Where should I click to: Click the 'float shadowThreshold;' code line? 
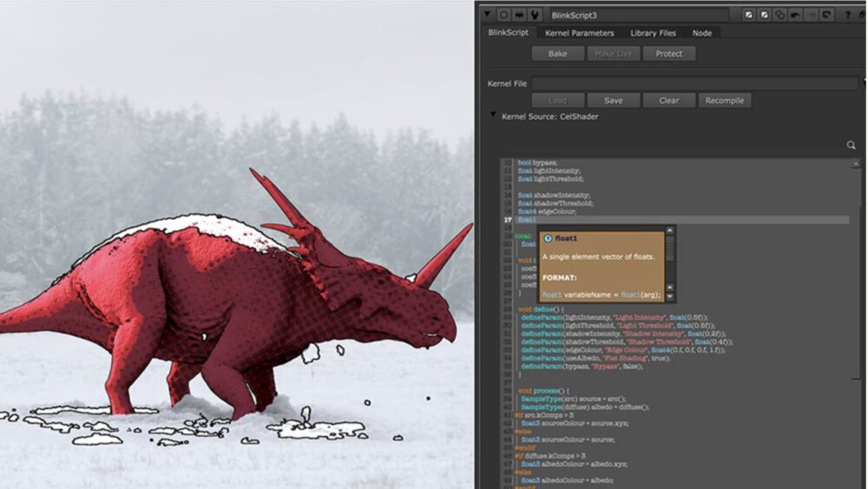click(x=556, y=203)
